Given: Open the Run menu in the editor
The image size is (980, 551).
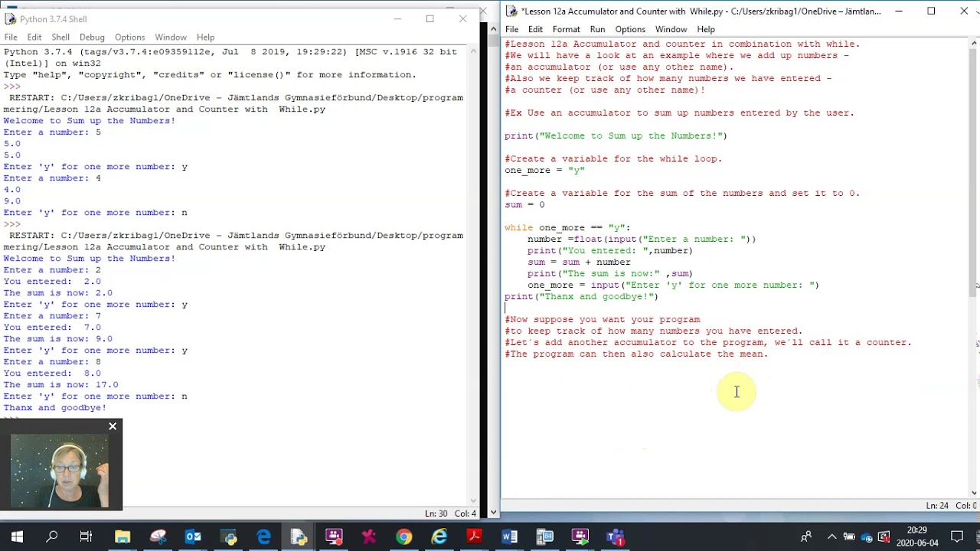Looking at the screenshot, I should click(597, 29).
